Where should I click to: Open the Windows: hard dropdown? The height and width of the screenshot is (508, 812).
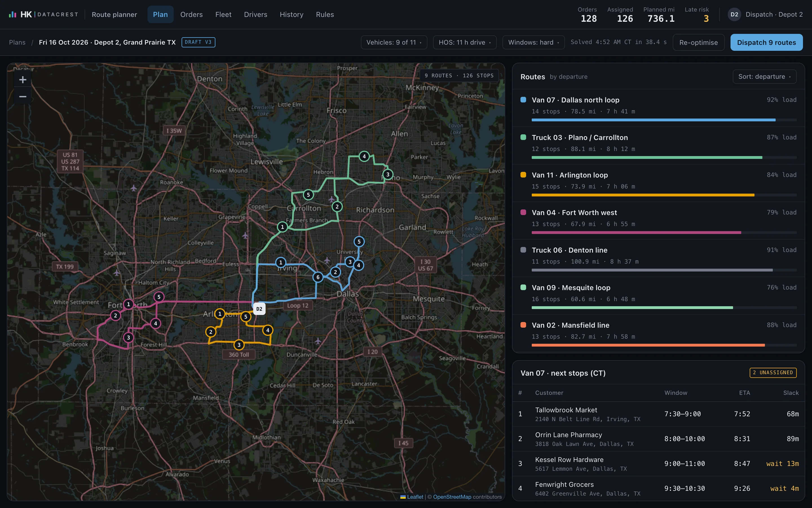[x=533, y=42]
